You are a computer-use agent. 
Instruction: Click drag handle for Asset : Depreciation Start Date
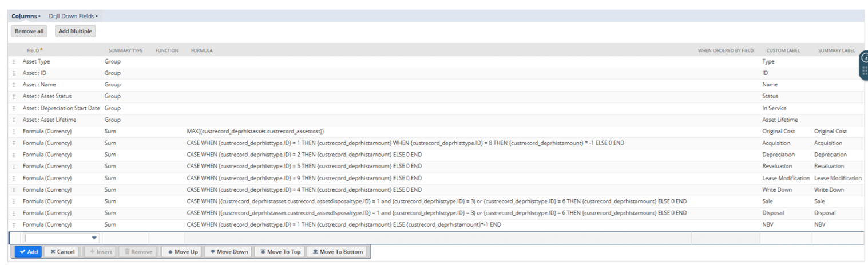(14, 108)
